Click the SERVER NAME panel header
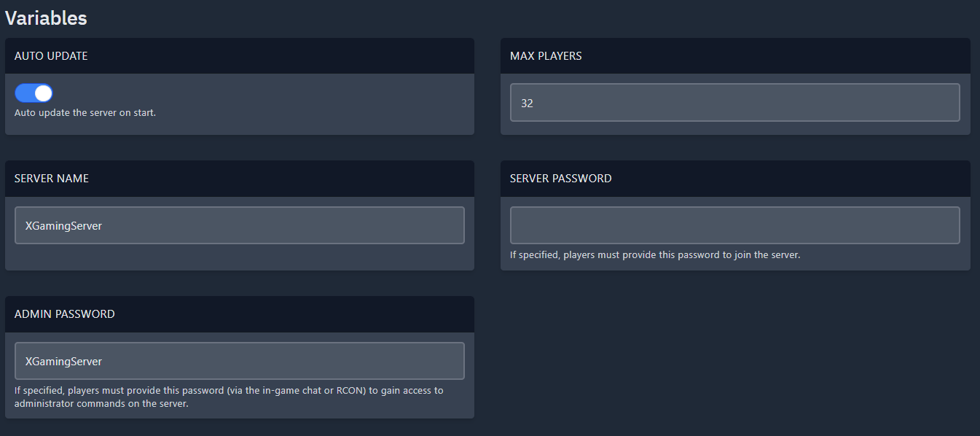Screen dimensions: 980x436 click(x=52, y=178)
